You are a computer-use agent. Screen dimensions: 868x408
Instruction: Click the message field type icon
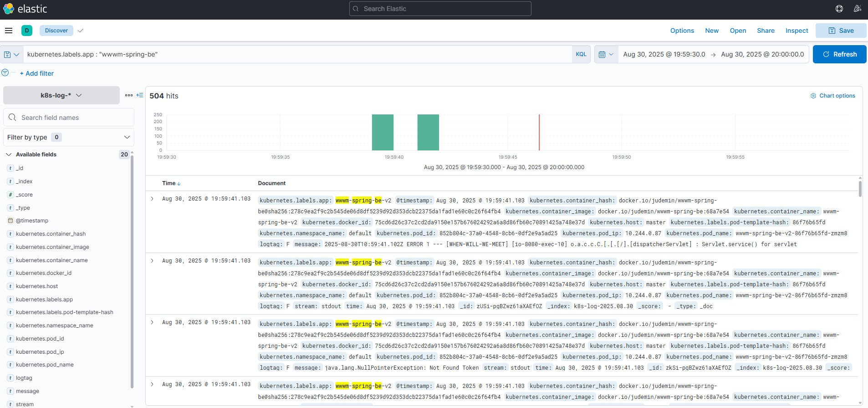tap(10, 391)
